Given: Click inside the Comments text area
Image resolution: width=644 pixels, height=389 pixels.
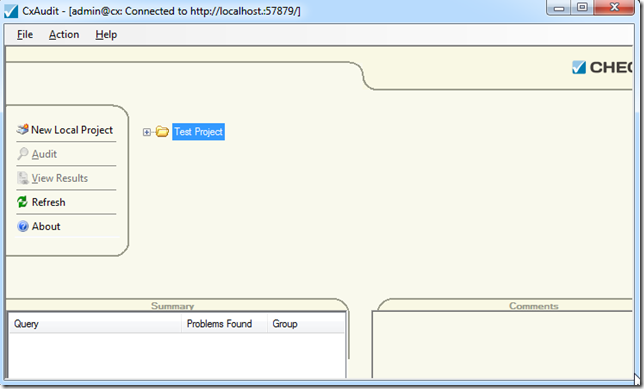Looking at the screenshot, I should click(x=502, y=344).
